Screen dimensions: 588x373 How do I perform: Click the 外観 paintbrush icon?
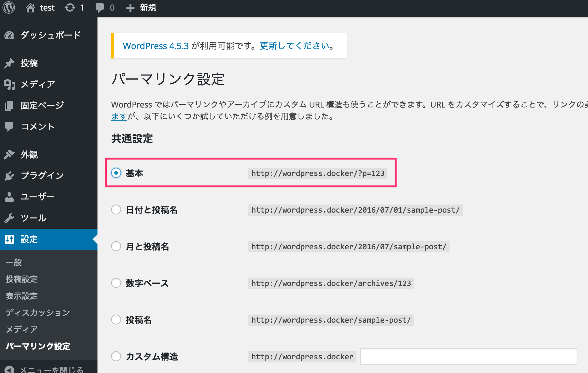[x=9, y=154]
